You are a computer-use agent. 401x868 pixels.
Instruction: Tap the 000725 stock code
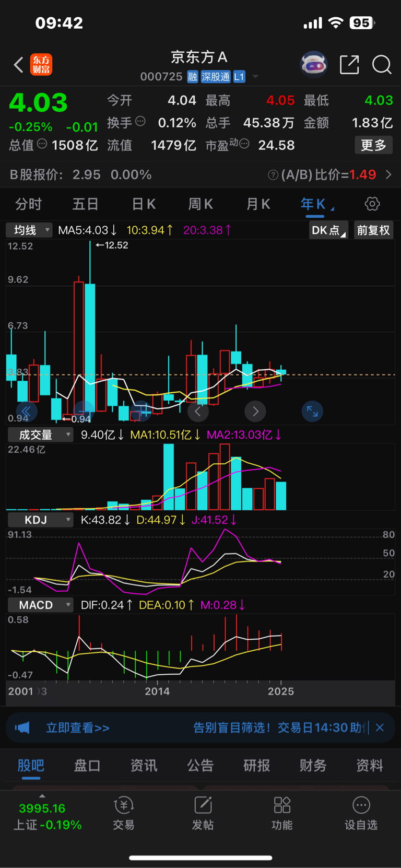161,77
